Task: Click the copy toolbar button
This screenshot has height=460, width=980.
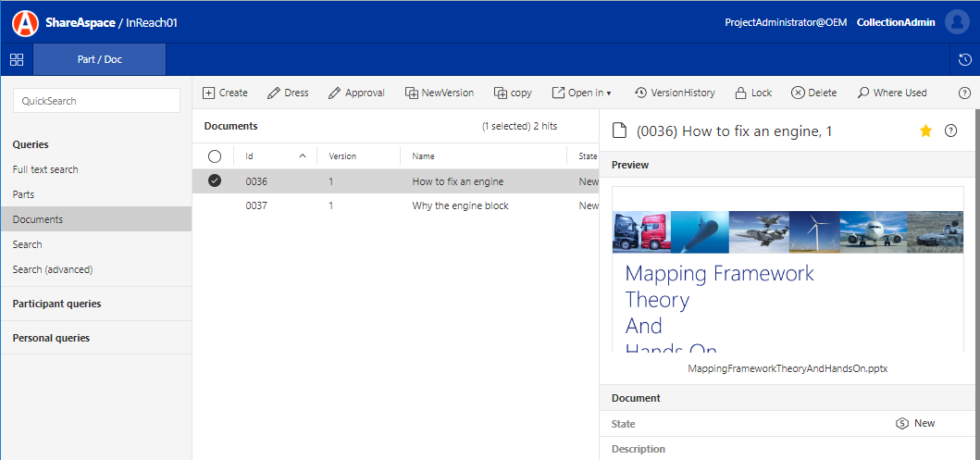Action: [513, 93]
